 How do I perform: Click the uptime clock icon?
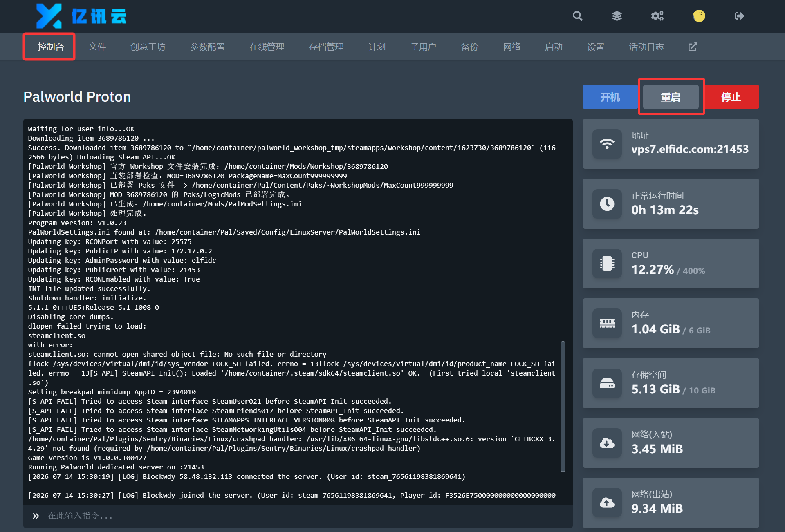(x=607, y=203)
